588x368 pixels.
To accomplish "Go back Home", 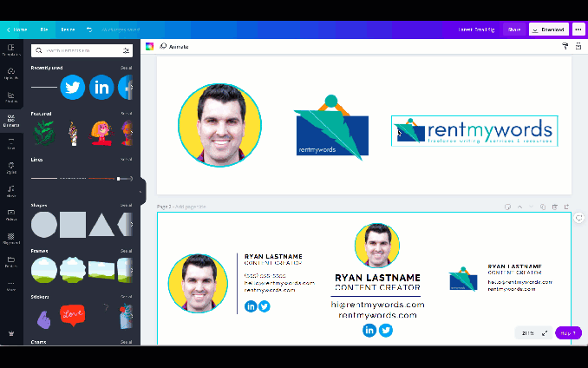I will tap(16, 30).
